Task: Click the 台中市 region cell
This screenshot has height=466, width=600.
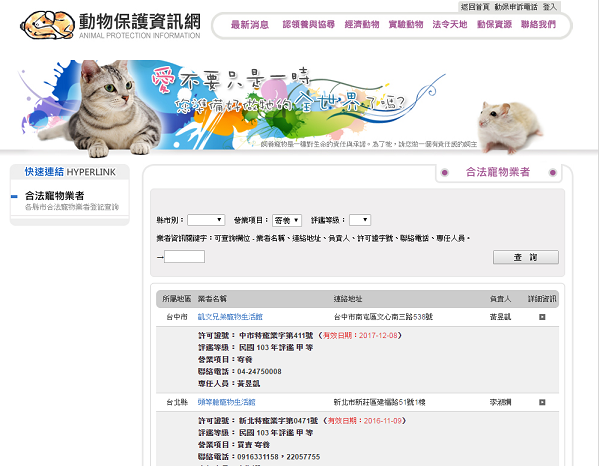Action: tap(177, 317)
